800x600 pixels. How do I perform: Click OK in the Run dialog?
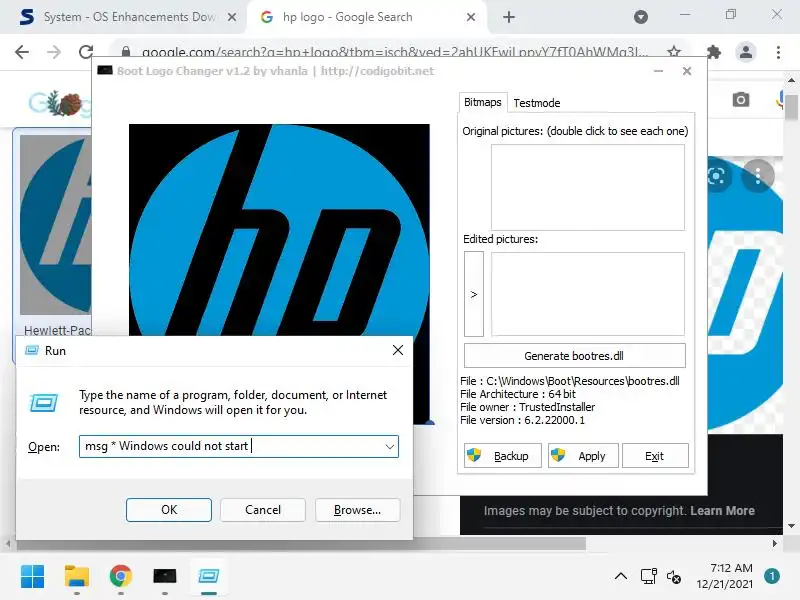tap(169, 510)
